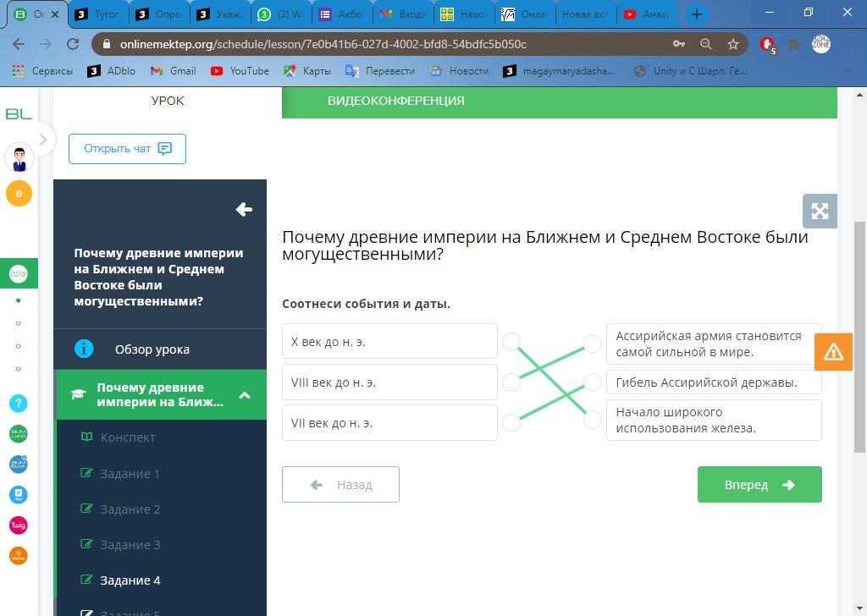Switch to the УРОК tab
Image resolution: width=867 pixels, height=616 pixels.
(168, 101)
